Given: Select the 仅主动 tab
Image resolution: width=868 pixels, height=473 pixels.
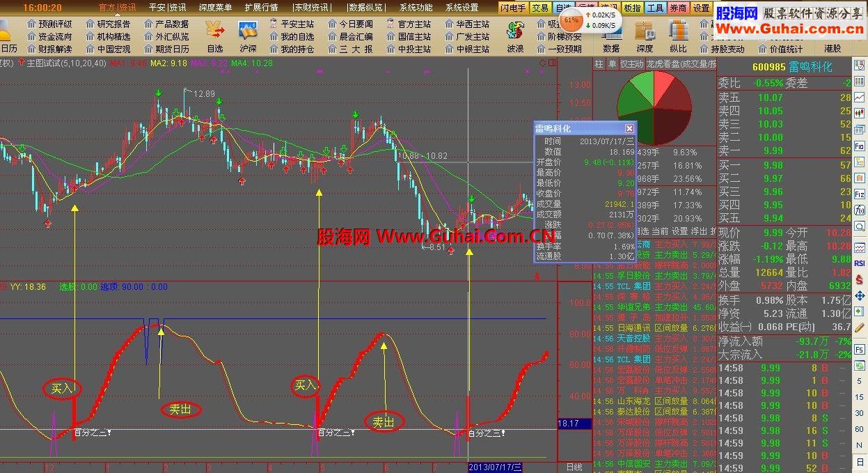Looking at the screenshot, I should (x=631, y=63).
